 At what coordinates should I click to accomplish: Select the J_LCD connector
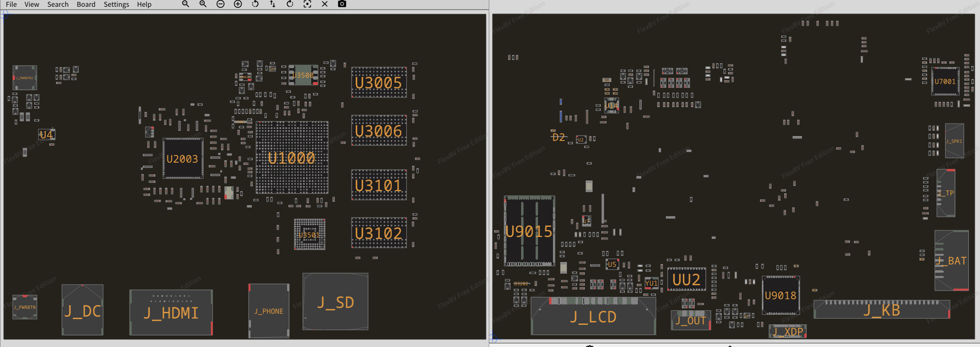pyautogui.click(x=593, y=317)
